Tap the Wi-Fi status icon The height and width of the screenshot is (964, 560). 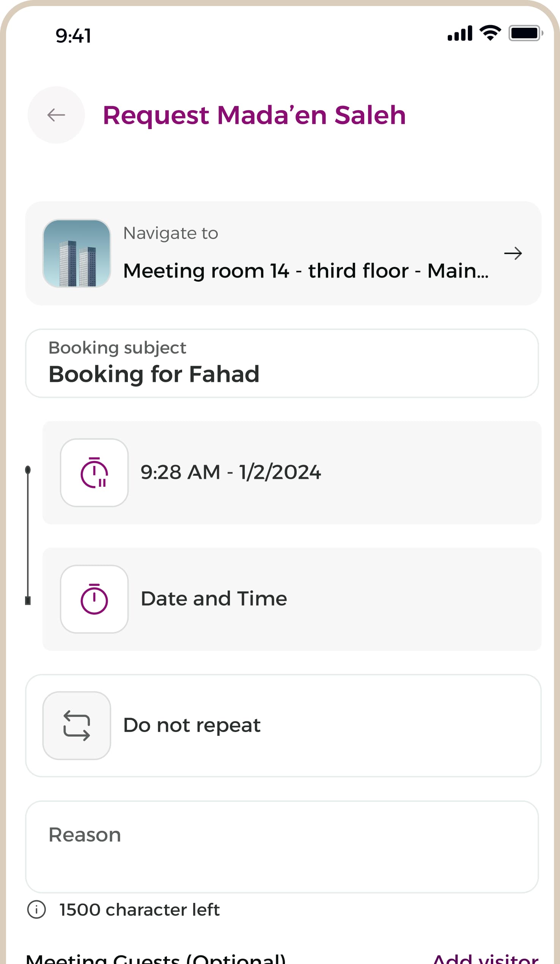[491, 33]
